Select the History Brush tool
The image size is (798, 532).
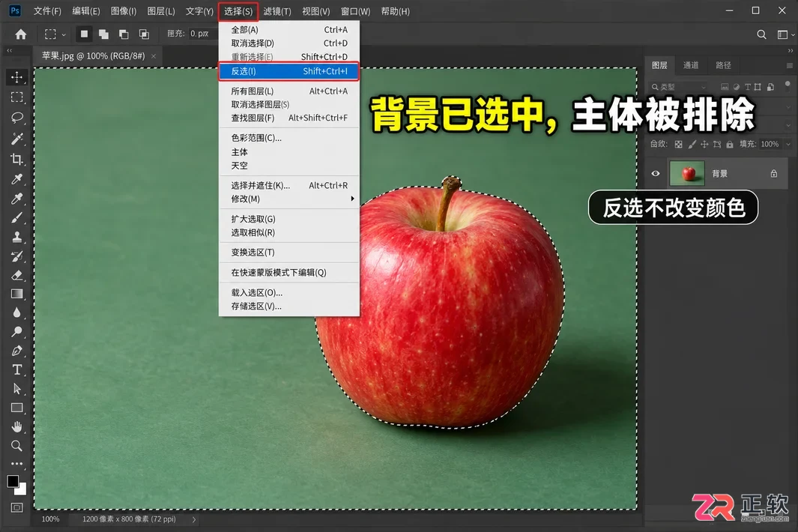[x=16, y=256]
